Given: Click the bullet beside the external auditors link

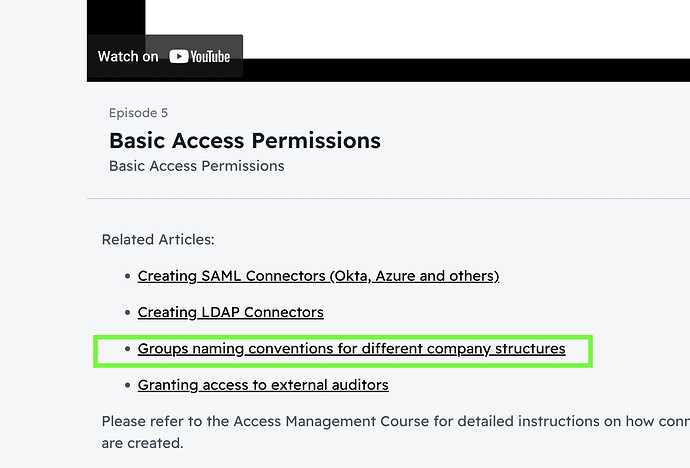Looking at the screenshot, I should click(x=128, y=385).
